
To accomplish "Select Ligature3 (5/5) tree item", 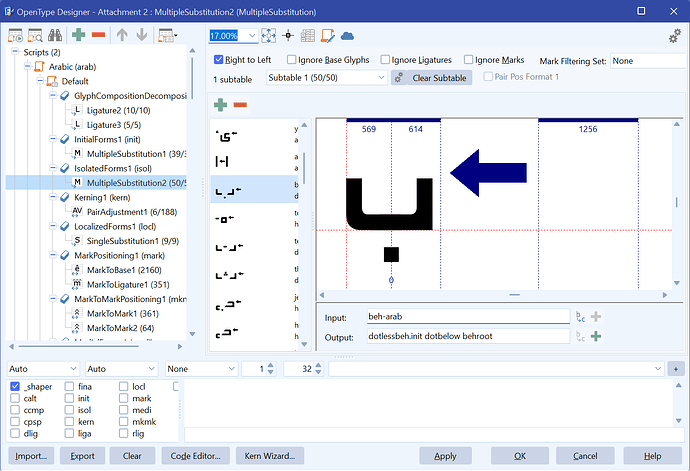I will coord(114,125).
